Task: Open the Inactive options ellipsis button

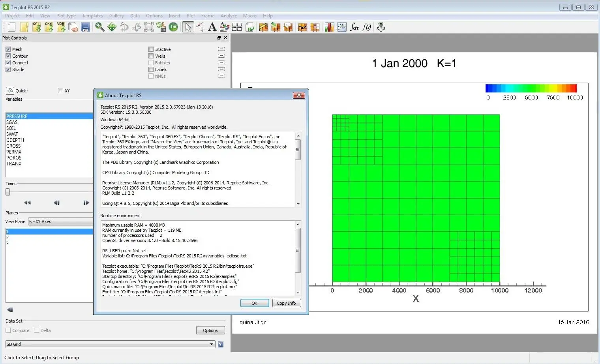Action: (221, 49)
